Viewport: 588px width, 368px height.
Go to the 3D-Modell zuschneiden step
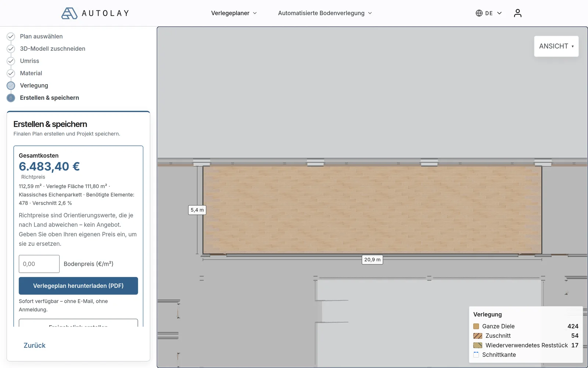coord(53,49)
